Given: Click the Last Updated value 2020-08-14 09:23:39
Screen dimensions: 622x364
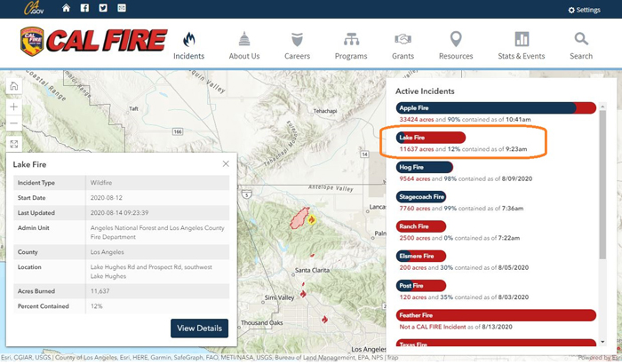Looking at the screenshot, I should point(119,213).
